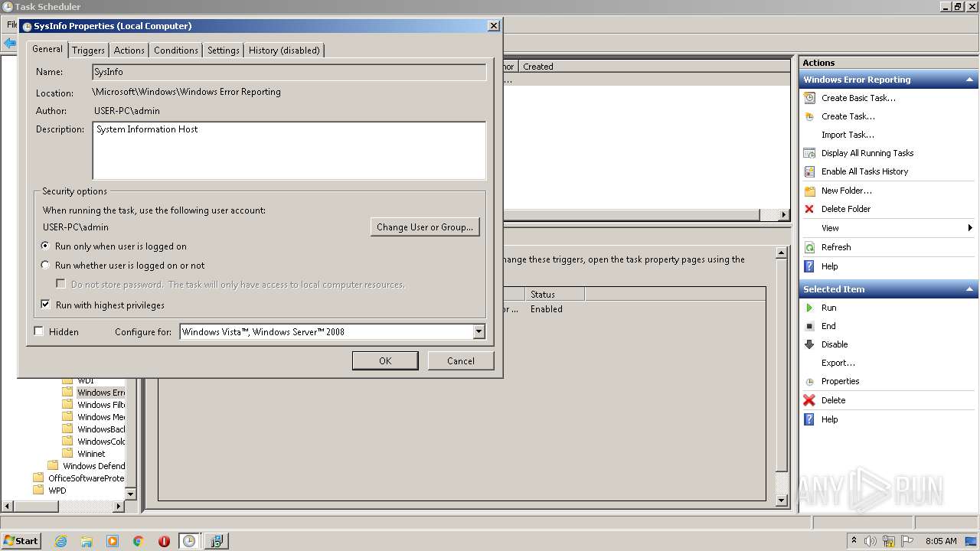Select the WPD folder in tree
Screen dimensions: 980x551
point(57,491)
